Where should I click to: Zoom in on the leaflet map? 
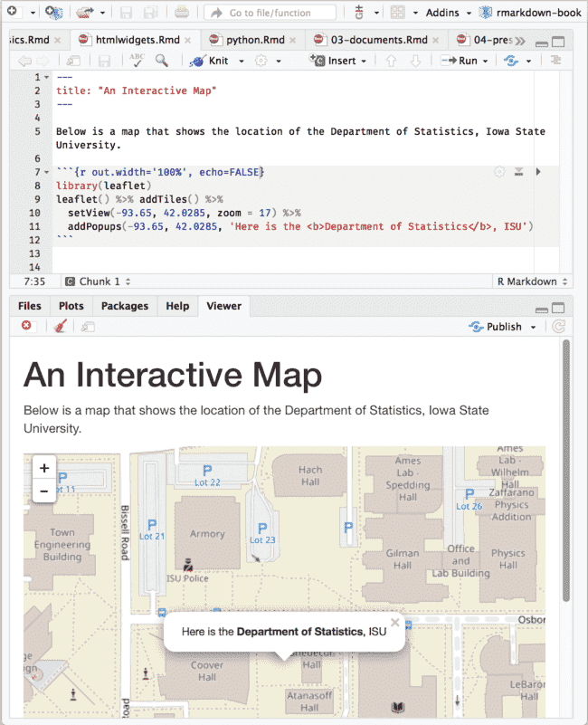pyautogui.click(x=43, y=468)
